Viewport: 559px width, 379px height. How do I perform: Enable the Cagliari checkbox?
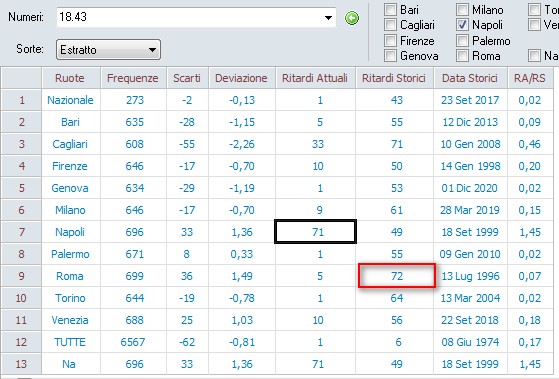[x=390, y=25]
